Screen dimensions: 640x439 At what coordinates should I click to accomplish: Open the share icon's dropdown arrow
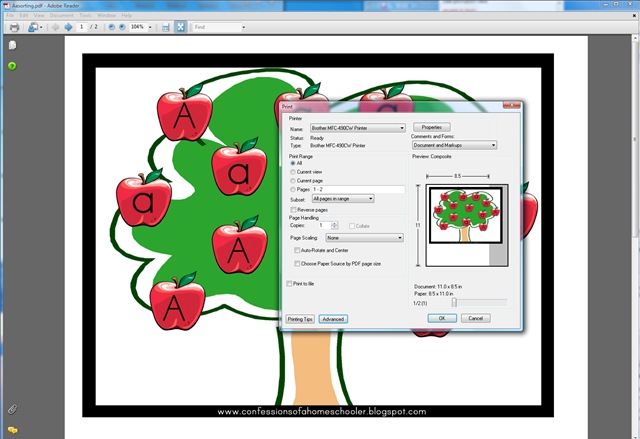41,28
